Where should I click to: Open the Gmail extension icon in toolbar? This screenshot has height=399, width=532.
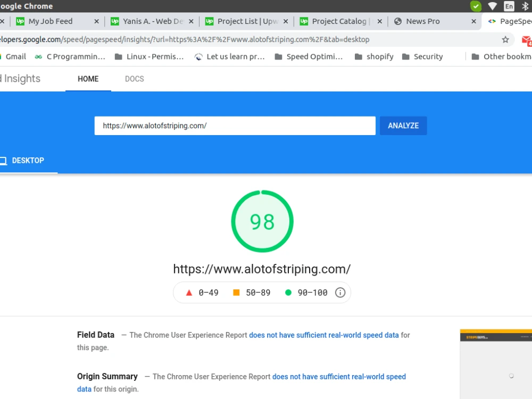coord(527,40)
